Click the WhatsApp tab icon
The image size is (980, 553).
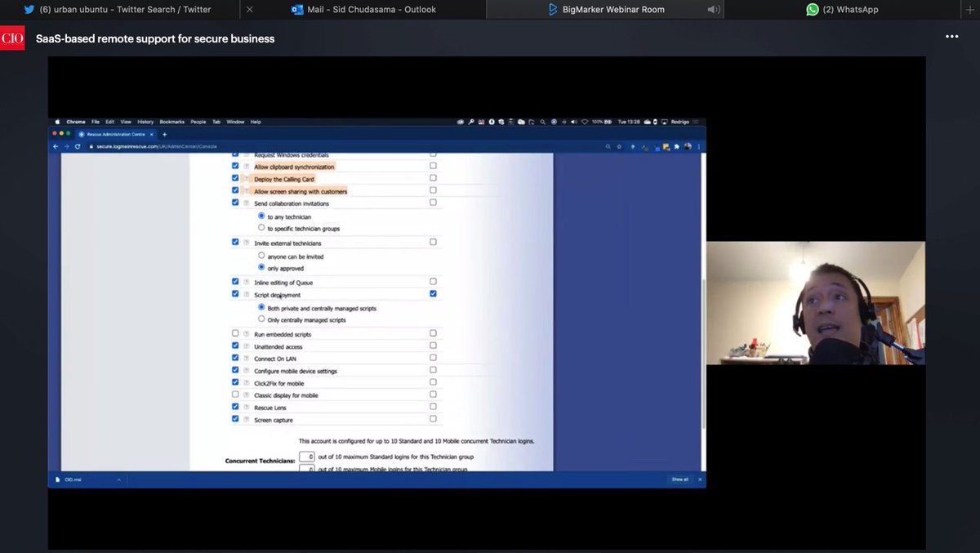tap(812, 10)
